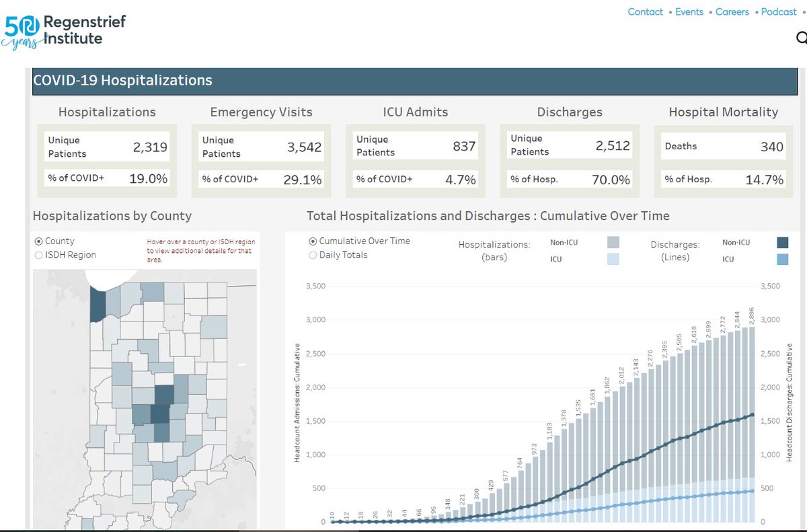Image resolution: width=807 pixels, height=532 pixels.
Task: Click the Hospital Mortality card heading
Action: pyautogui.click(x=724, y=112)
